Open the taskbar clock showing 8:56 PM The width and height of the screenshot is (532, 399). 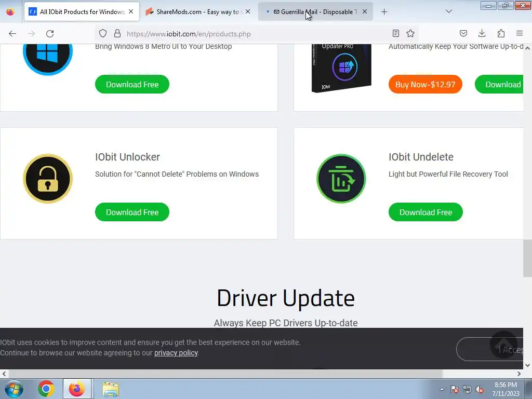506,389
